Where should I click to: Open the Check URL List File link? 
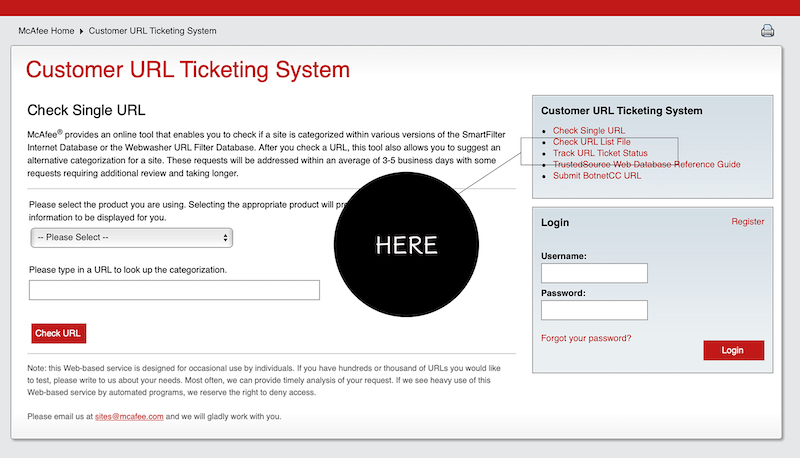(592, 142)
